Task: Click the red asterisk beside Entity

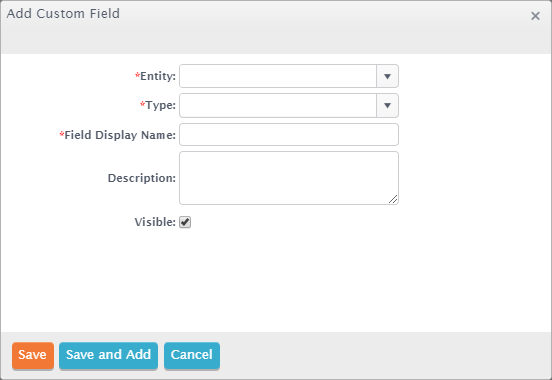Action: point(137,75)
